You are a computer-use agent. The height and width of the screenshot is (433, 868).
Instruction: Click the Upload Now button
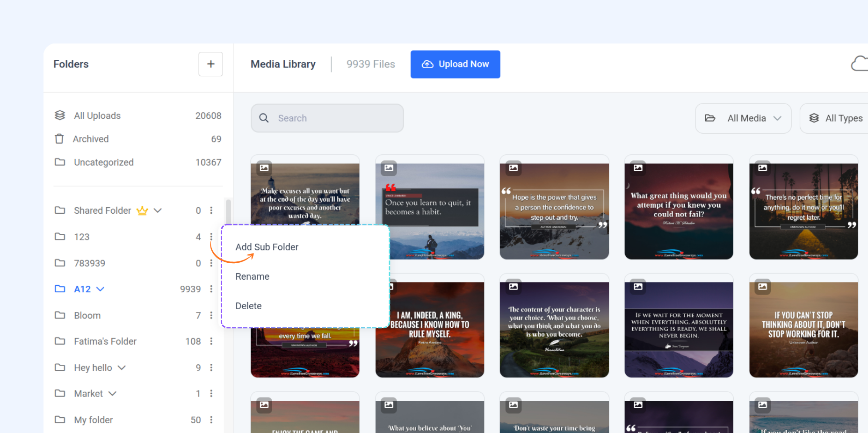point(455,64)
